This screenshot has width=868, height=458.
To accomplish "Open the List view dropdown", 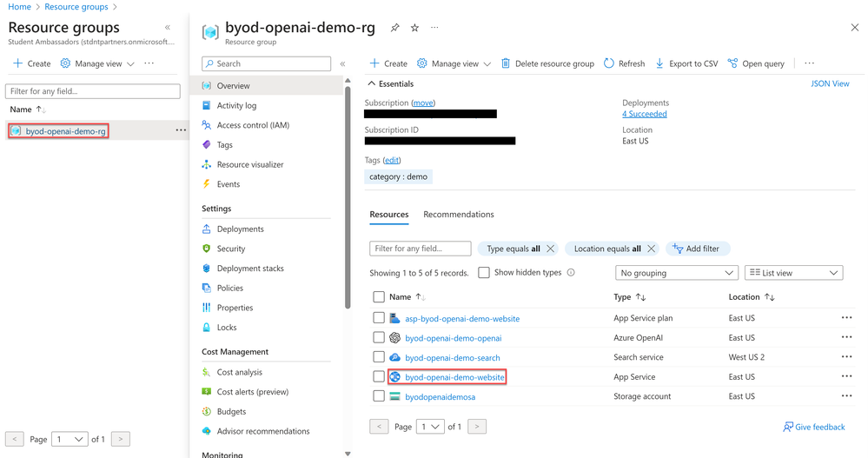I will [x=794, y=273].
